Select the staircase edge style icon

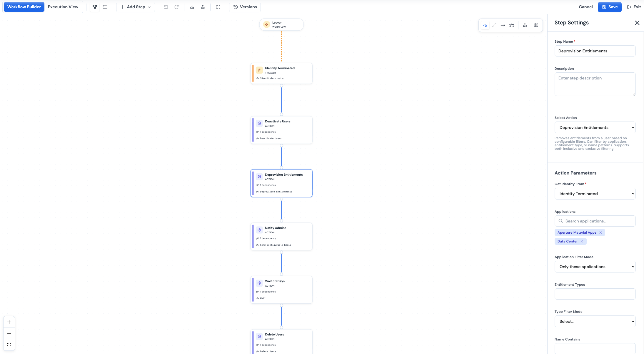tap(494, 25)
